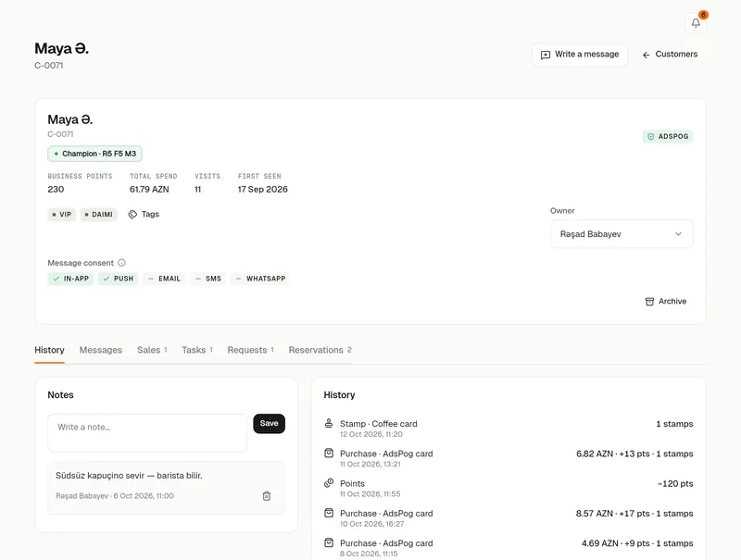
Task: Click the shield icon on ADSPOG badge
Action: click(x=651, y=136)
